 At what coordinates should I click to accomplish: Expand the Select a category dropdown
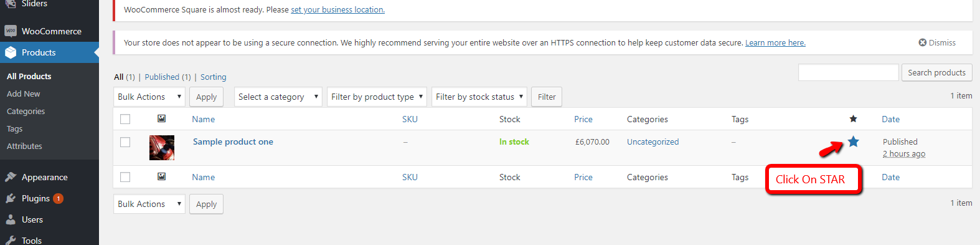[x=278, y=97]
